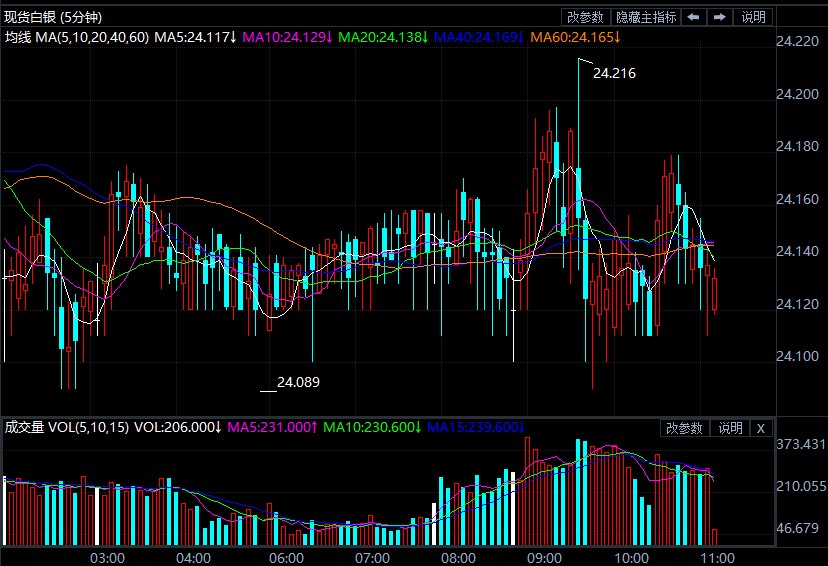
Task: Open 说明 in the volume panel
Action: 730,428
